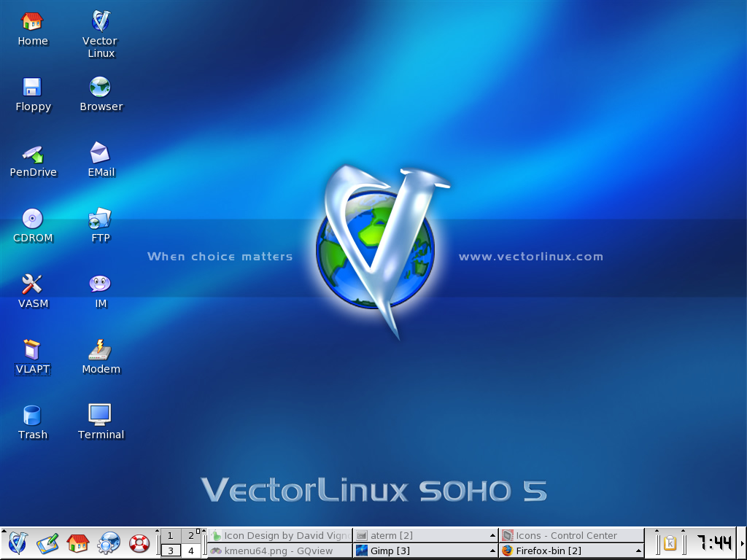The image size is (747, 560).
Task: Open the Modem desktop icon
Action: click(x=100, y=350)
